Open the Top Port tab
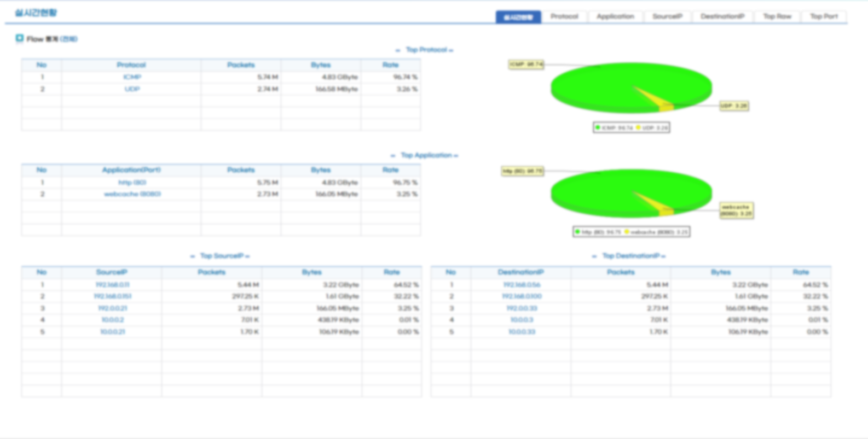Viewport: 868px width, 439px height. pyautogui.click(x=824, y=16)
